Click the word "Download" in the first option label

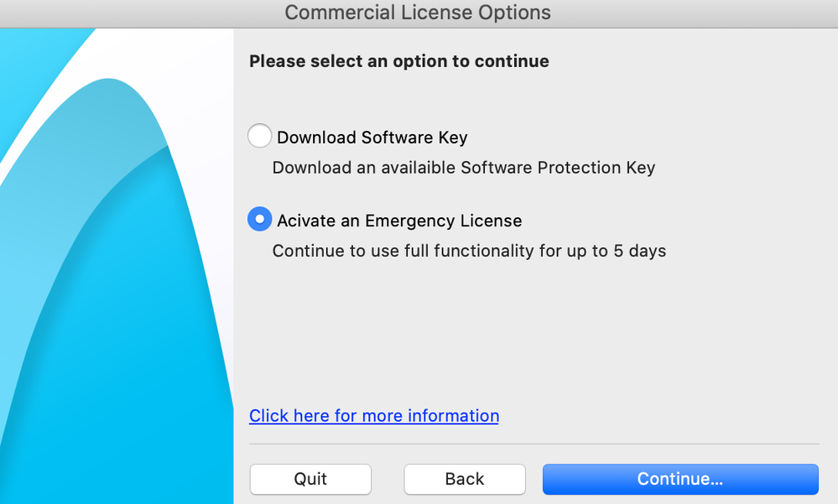[316, 138]
